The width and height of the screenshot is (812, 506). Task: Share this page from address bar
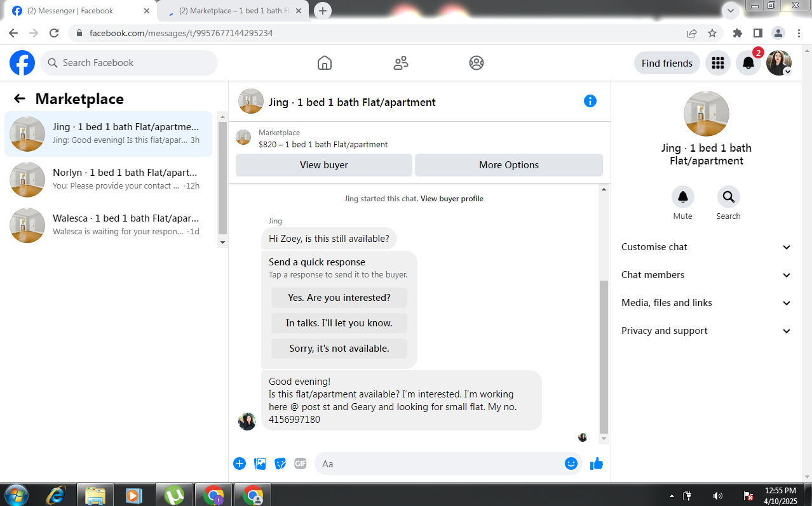pyautogui.click(x=692, y=33)
